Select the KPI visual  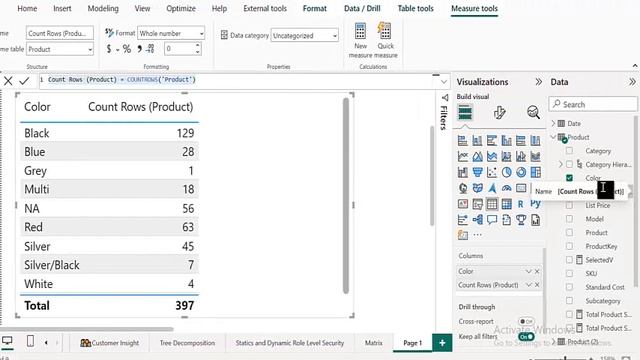(x=463, y=204)
